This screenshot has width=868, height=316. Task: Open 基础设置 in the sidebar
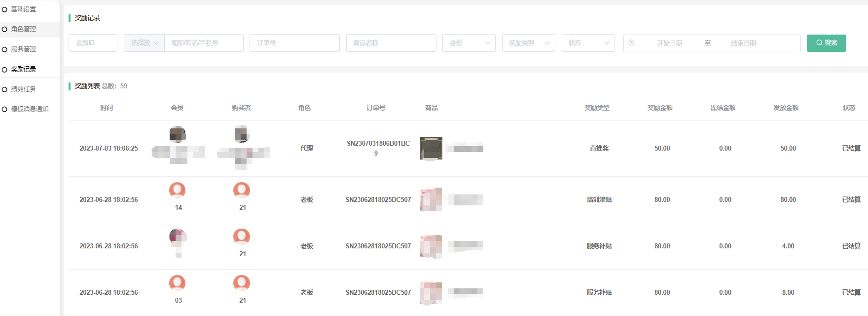[23, 9]
